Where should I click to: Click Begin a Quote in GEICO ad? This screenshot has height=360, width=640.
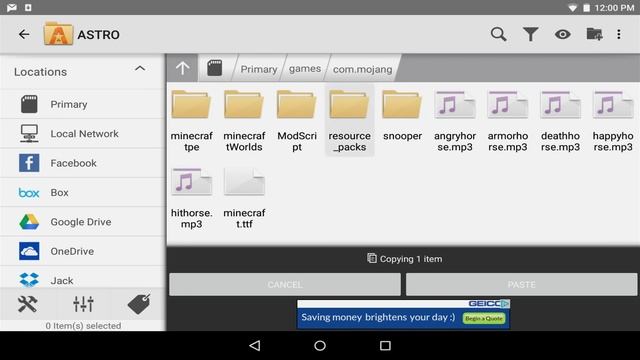point(484,318)
